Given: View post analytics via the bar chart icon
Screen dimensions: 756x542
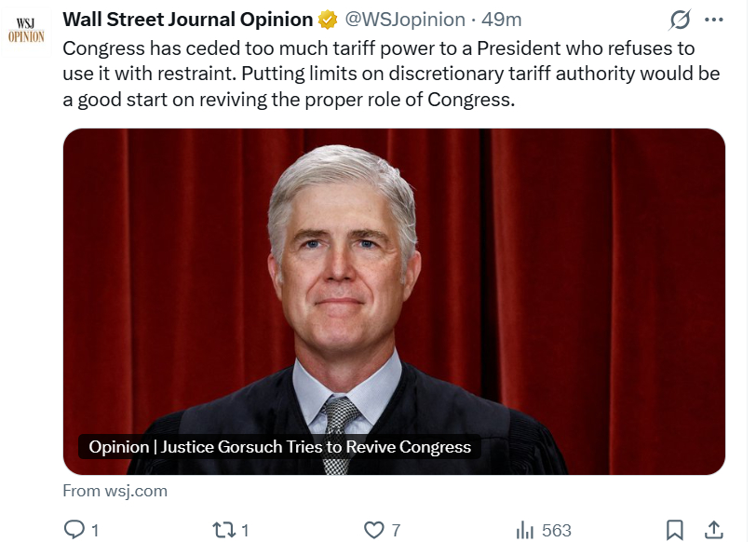Looking at the screenshot, I should 525,530.
